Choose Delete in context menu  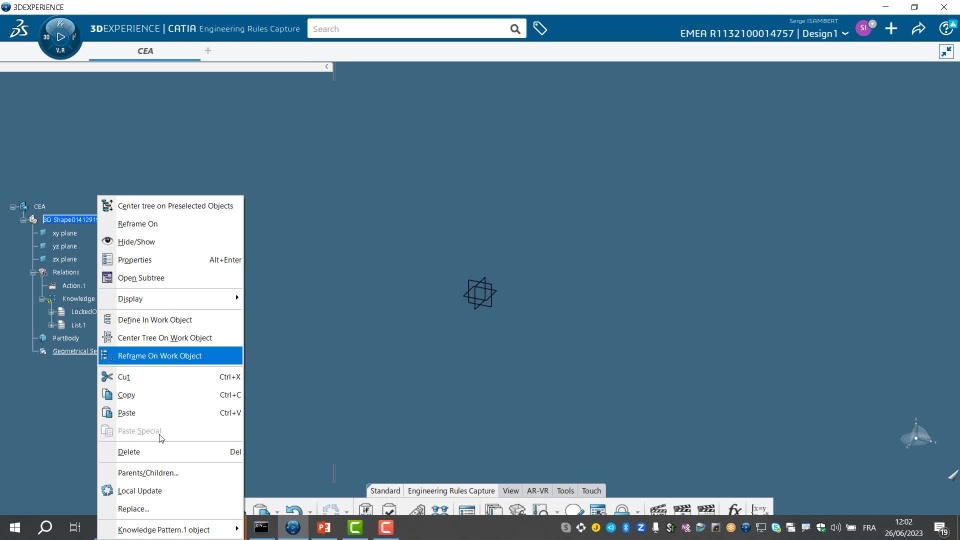[x=171, y=452]
